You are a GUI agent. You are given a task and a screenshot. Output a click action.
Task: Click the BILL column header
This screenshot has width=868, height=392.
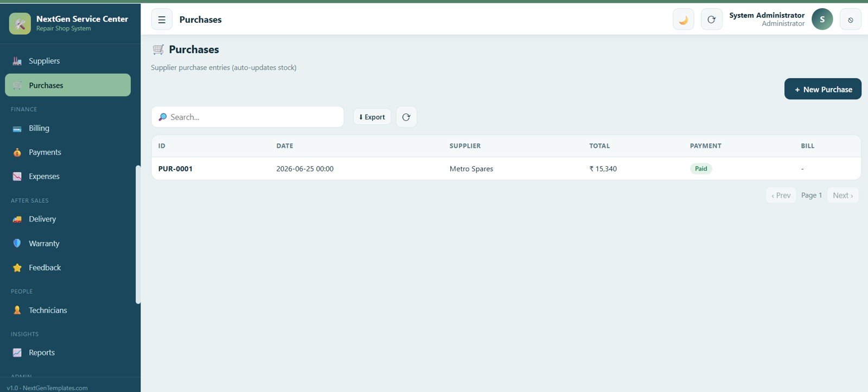[x=808, y=146]
